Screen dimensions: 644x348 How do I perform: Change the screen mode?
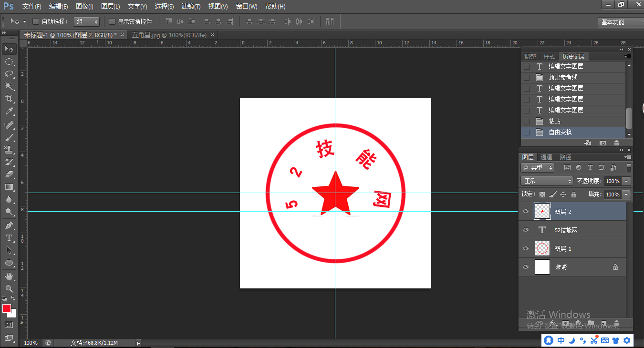point(9,338)
